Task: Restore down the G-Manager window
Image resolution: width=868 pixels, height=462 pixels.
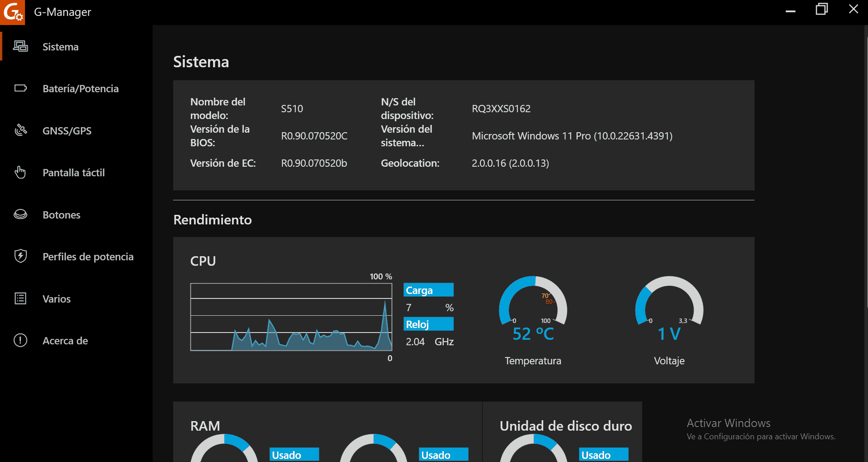Action: coord(822,10)
